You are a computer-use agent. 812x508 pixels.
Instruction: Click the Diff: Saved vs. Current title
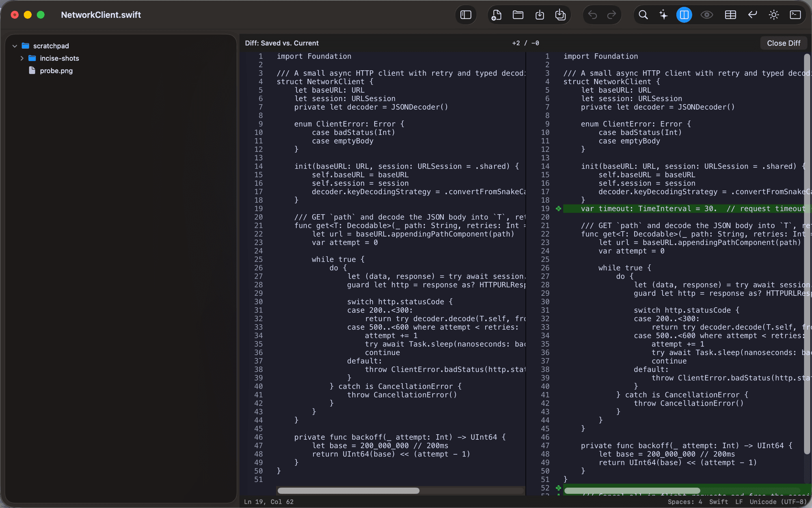click(282, 43)
